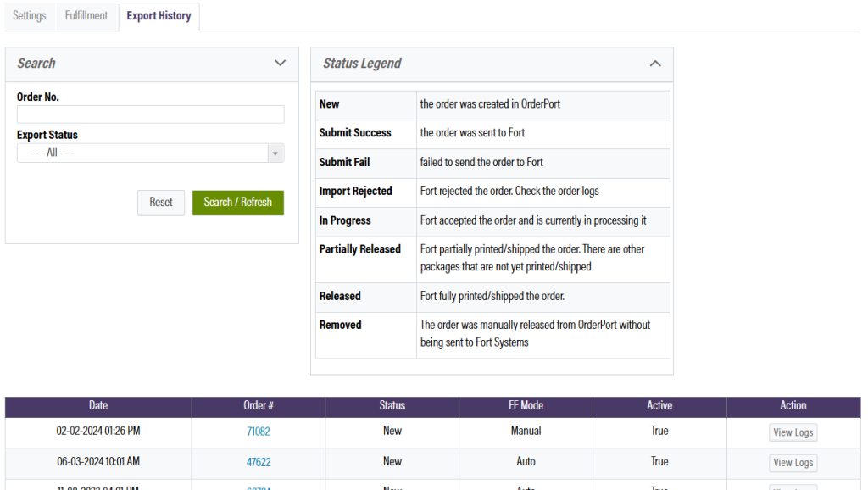The height and width of the screenshot is (490, 868).
Task: Switch to the Settings tab
Action: pyautogui.click(x=30, y=16)
